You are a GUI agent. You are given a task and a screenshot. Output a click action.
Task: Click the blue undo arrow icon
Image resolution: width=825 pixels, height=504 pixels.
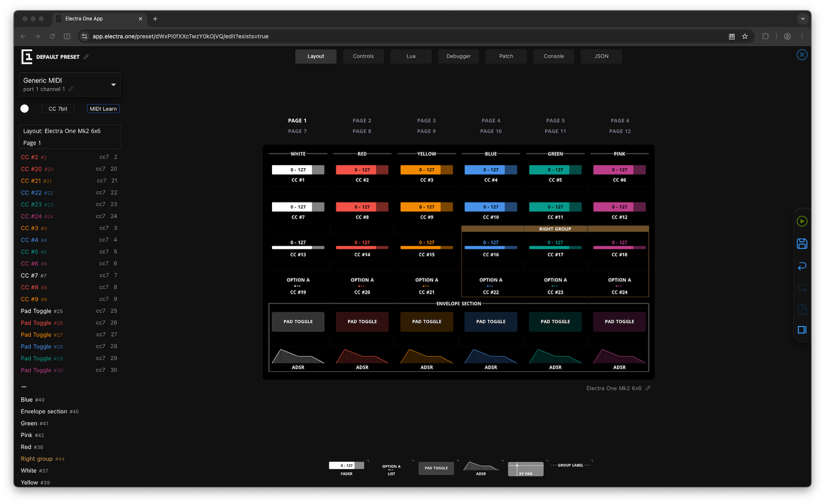pyautogui.click(x=802, y=266)
